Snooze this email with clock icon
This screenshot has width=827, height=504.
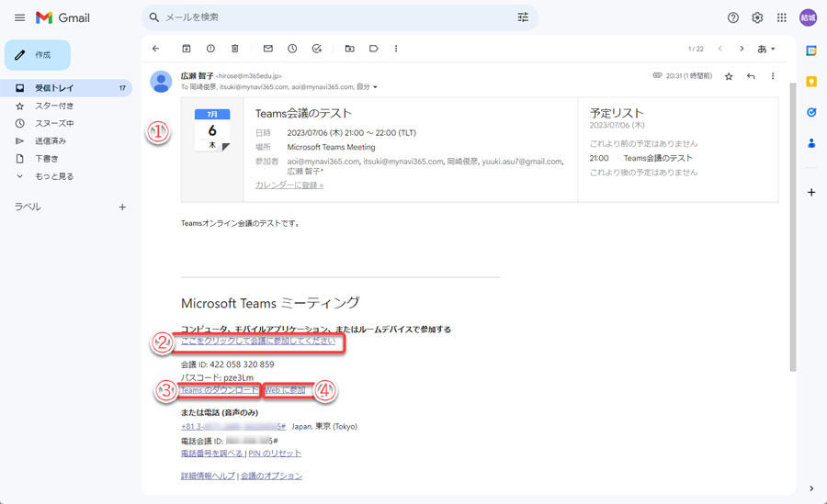(292, 49)
